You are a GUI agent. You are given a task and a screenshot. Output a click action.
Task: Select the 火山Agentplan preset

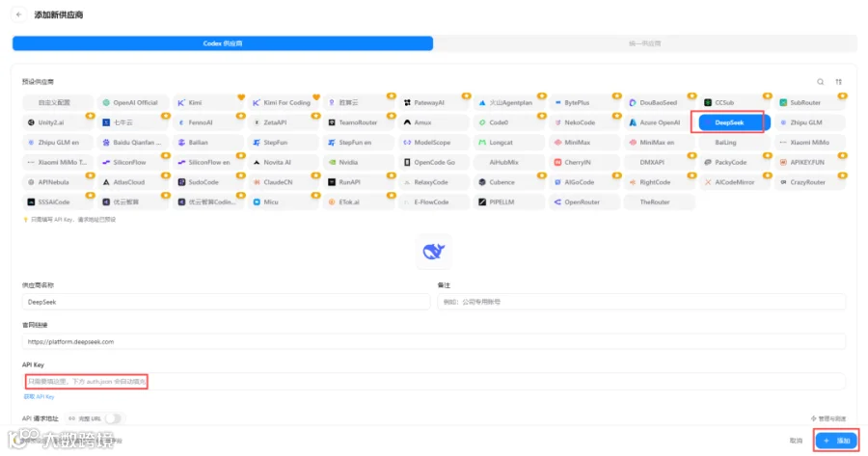click(510, 103)
